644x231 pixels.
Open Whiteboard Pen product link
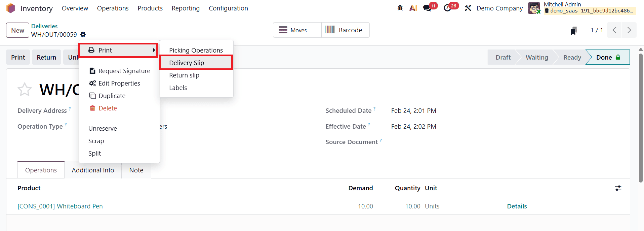point(60,206)
